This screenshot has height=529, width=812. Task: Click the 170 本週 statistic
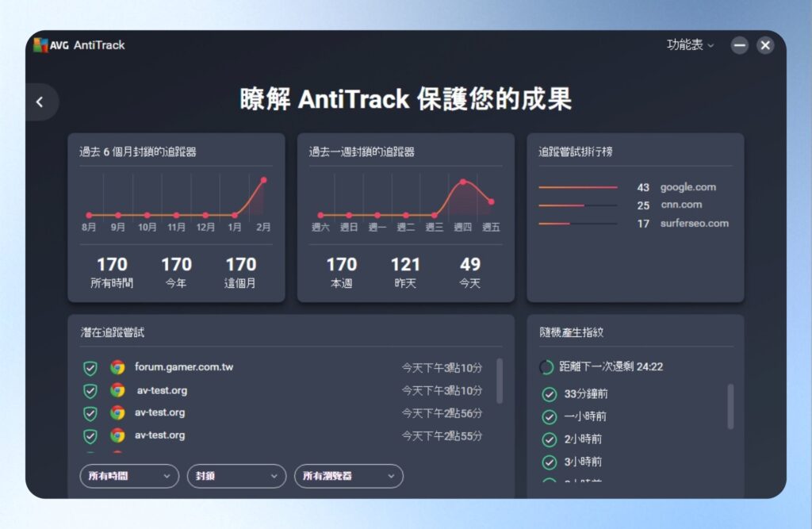(341, 273)
